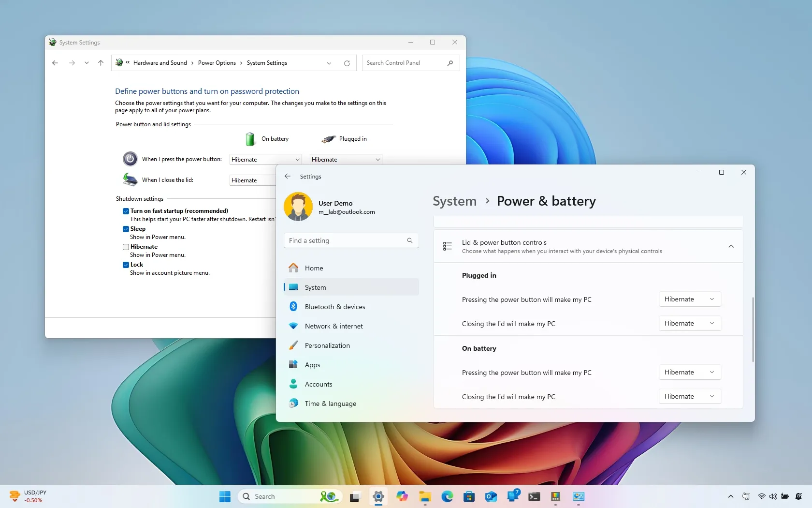Open Time & language settings in sidebar
The height and width of the screenshot is (508, 812).
(330, 403)
